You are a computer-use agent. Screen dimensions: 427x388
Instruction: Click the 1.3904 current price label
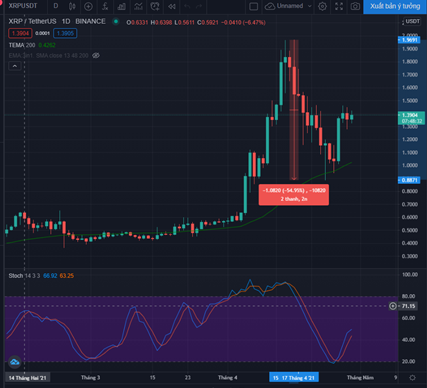coord(411,118)
